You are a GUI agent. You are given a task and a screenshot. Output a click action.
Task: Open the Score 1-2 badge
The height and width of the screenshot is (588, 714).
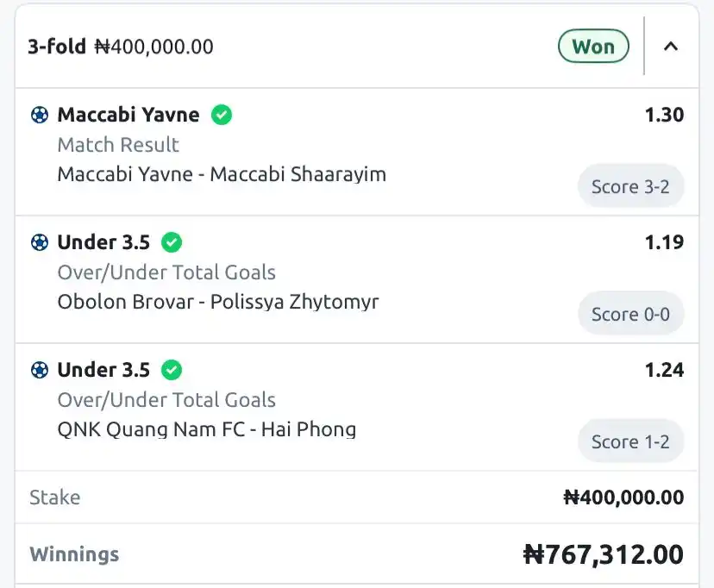630,441
